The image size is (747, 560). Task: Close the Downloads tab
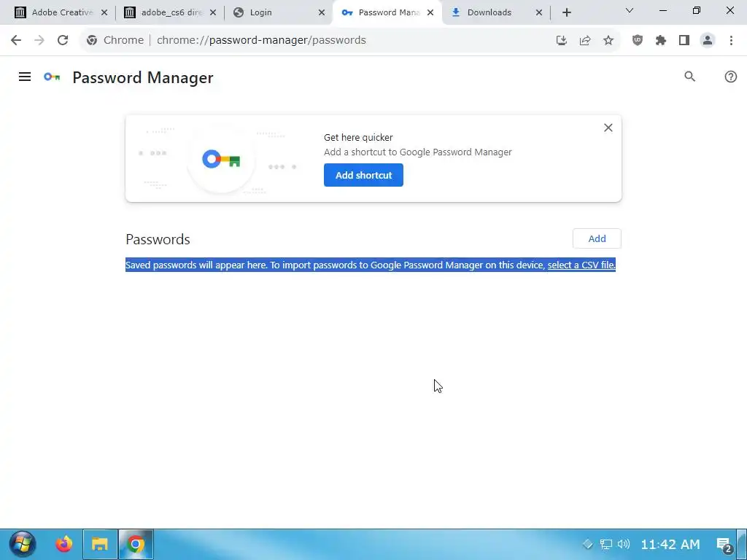[539, 12]
